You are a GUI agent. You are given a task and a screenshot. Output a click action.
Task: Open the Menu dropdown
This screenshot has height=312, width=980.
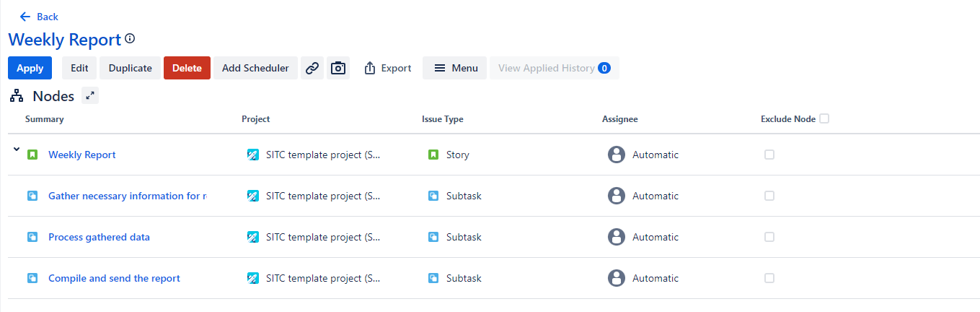pyautogui.click(x=455, y=68)
